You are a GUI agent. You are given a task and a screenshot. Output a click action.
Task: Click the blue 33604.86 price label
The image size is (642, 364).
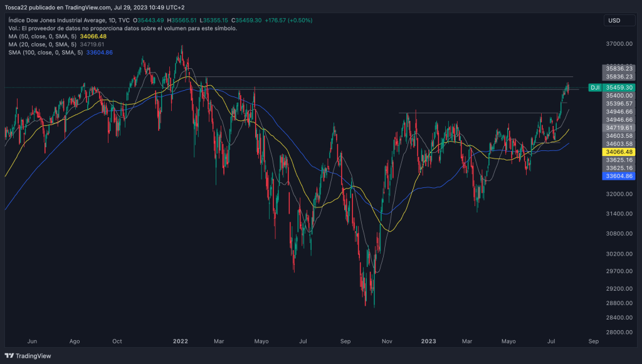619,177
